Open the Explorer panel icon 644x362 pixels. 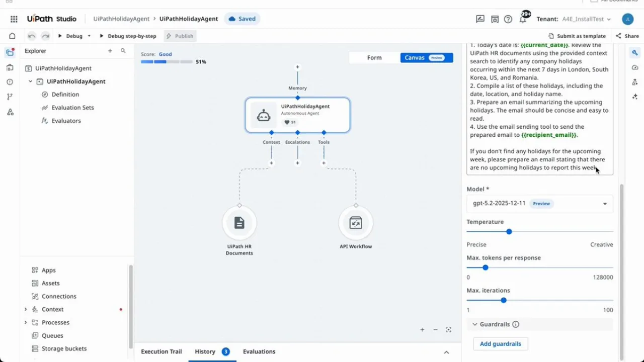[10, 53]
